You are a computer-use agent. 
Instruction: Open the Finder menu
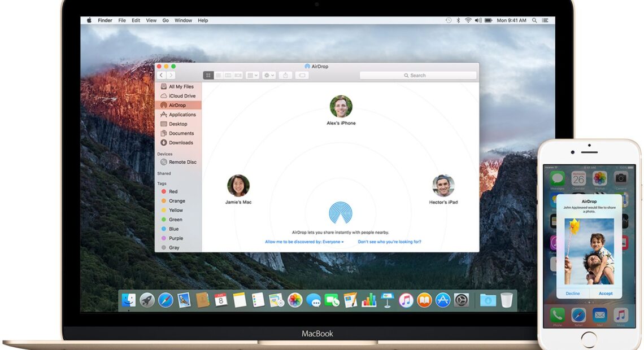tap(105, 20)
